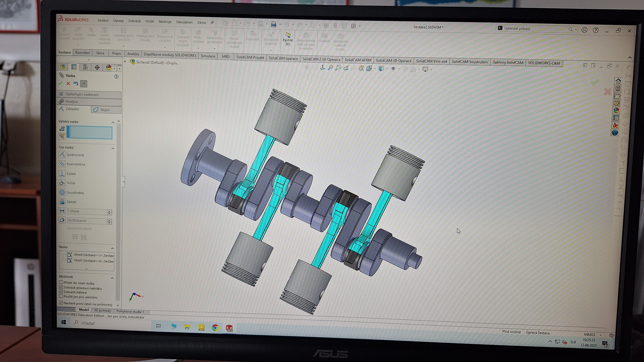The image size is (644, 362).
Task: Uncheck the Zobrazit náhled option
Action: 61,292
